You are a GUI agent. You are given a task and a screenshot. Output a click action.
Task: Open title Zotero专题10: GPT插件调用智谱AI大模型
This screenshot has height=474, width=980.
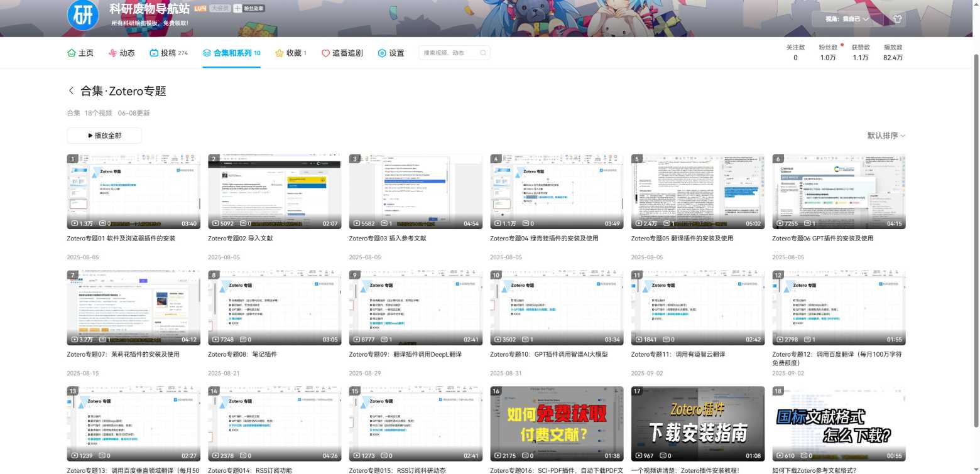click(549, 355)
